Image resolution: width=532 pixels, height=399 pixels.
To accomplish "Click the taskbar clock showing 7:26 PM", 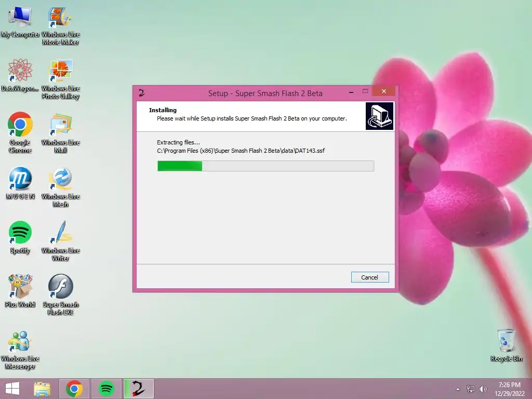I will pyautogui.click(x=509, y=389).
